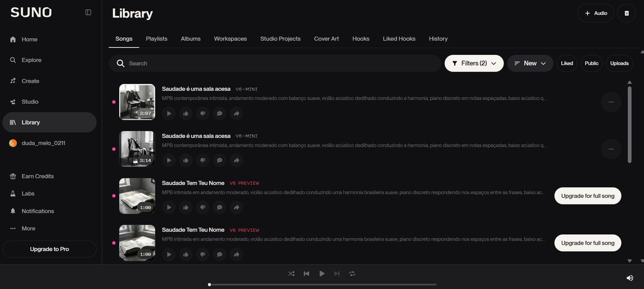Switch to the Albums tab

[191, 39]
